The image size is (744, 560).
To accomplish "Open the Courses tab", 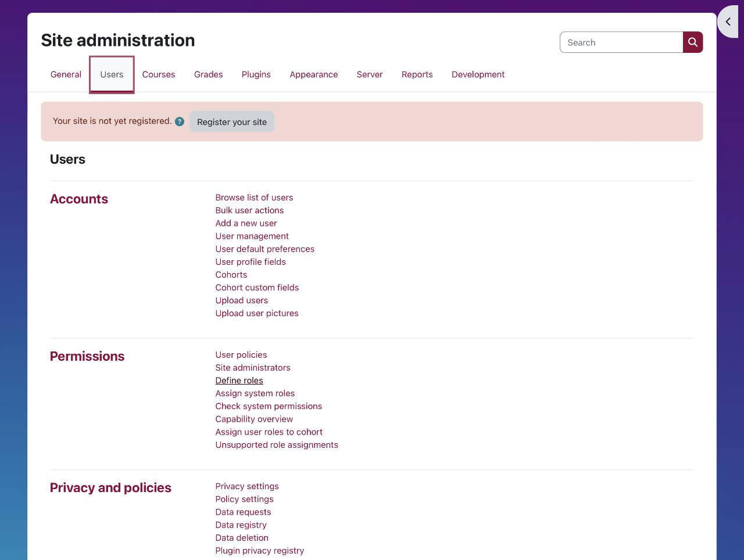I will point(159,74).
